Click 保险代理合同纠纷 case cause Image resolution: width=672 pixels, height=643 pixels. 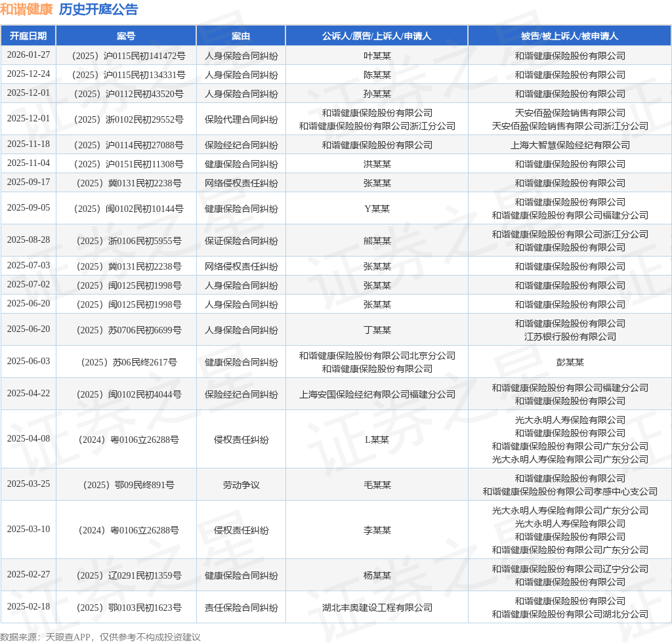[x=241, y=119]
